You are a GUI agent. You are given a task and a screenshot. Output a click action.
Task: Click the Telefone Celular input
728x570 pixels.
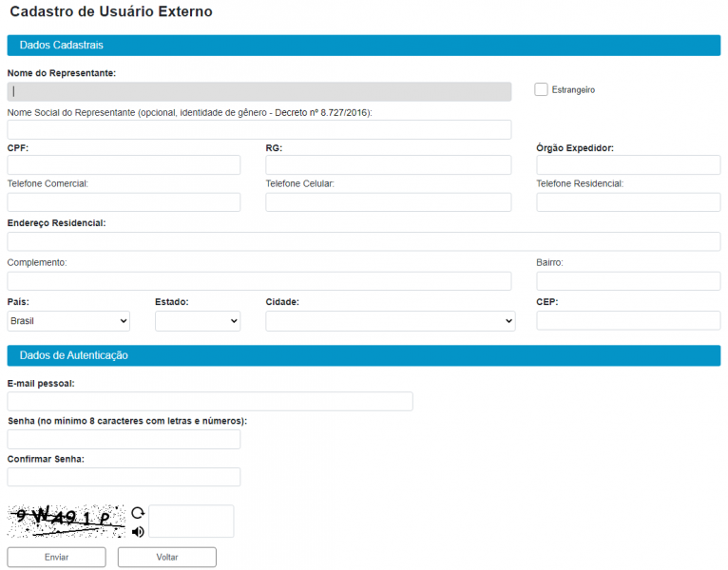click(388, 202)
